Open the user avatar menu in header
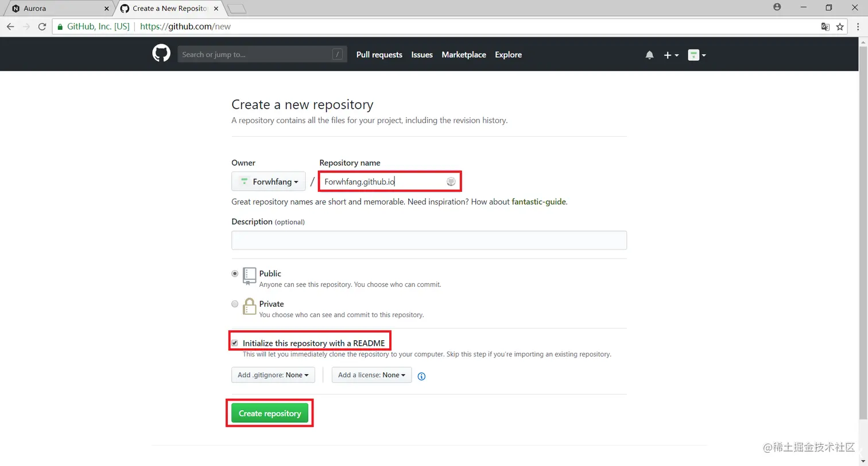Image resolution: width=868 pixels, height=466 pixels. 697,55
